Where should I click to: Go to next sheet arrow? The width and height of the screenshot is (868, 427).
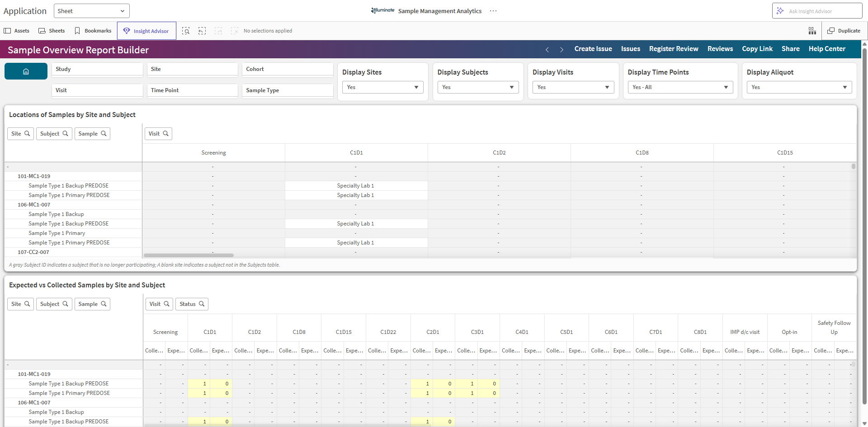point(561,49)
